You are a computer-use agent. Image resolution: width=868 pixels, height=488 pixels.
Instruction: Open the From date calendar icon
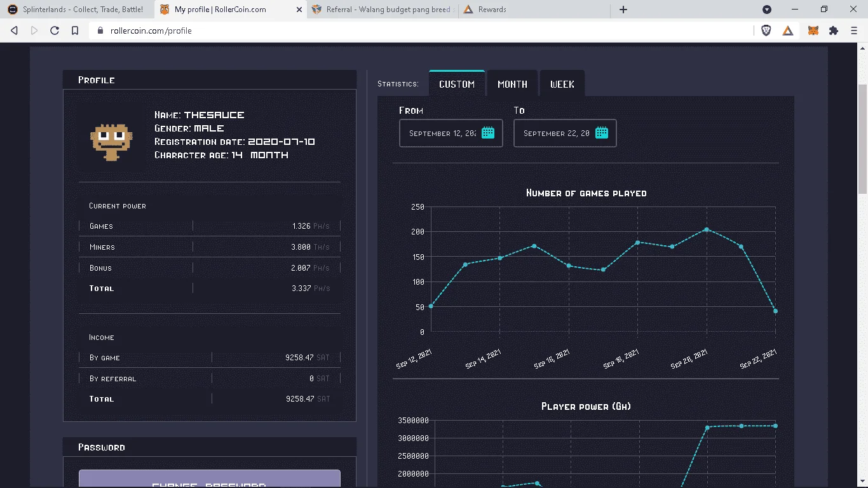[488, 133]
